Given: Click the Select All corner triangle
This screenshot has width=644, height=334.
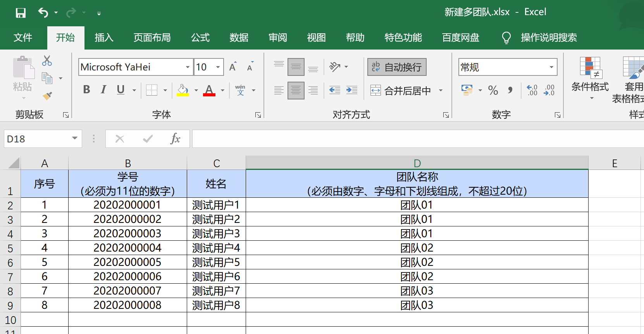Looking at the screenshot, I should tap(14, 163).
